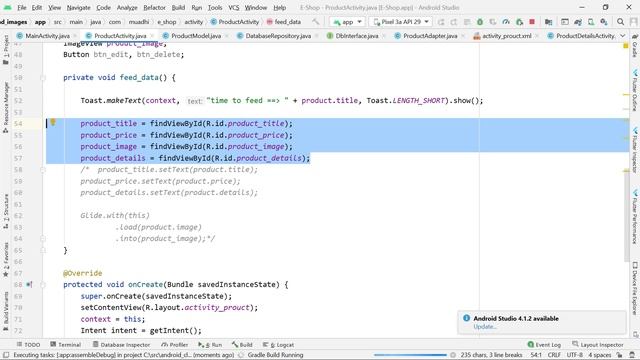Toggle the Flutter Outline panel
The image size is (640, 360).
635,90
